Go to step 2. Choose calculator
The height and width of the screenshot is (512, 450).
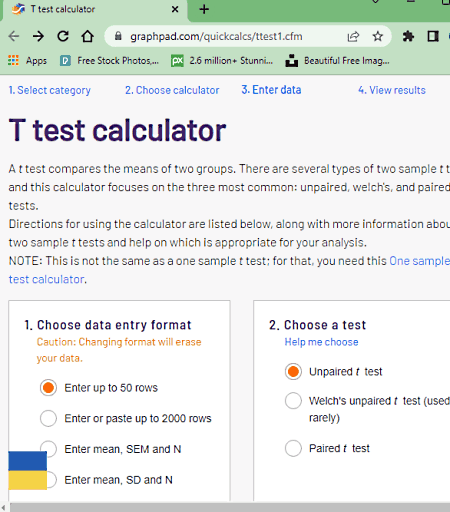(172, 90)
